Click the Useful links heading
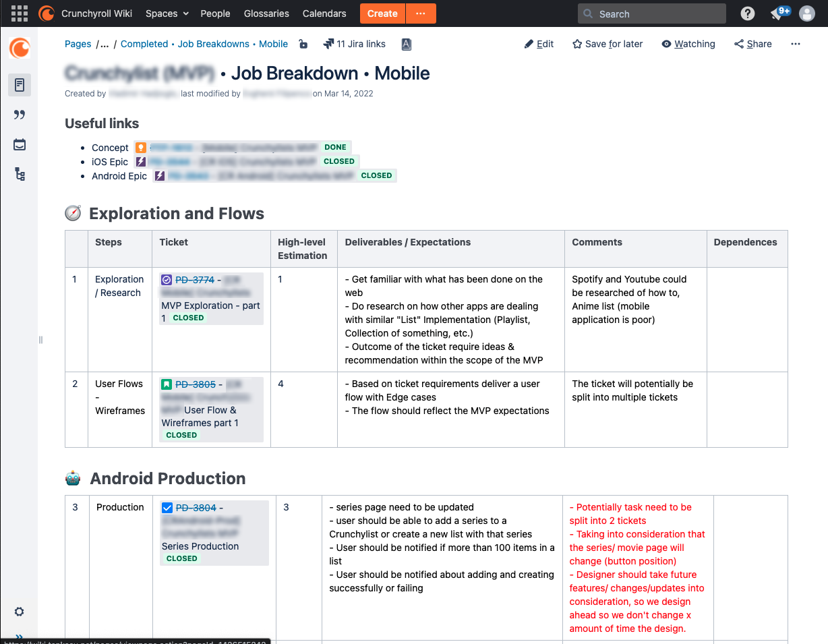This screenshot has height=644, width=828. [x=102, y=123]
